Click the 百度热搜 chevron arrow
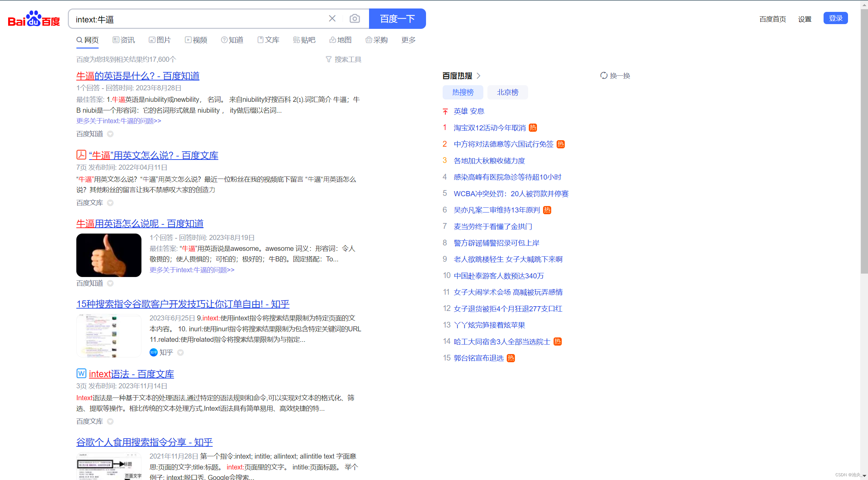The width and height of the screenshot is (868, 480). click(x=479, y=76)
